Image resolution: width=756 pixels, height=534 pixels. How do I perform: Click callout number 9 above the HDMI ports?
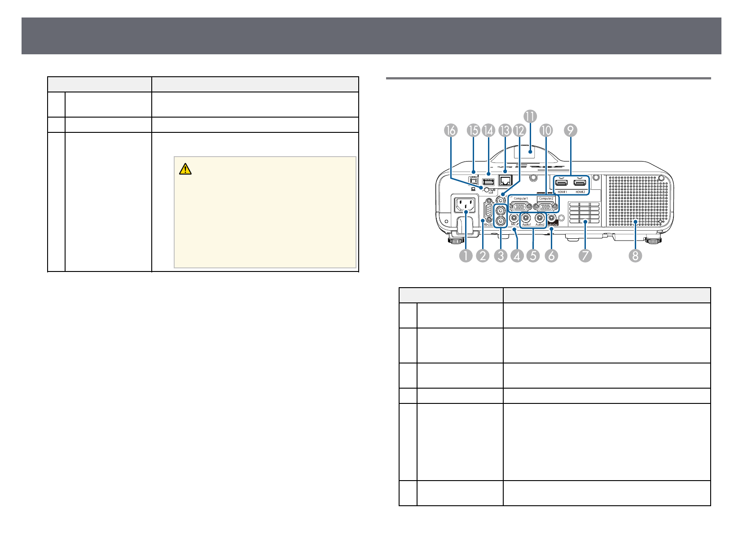click(x=570, y=131)
